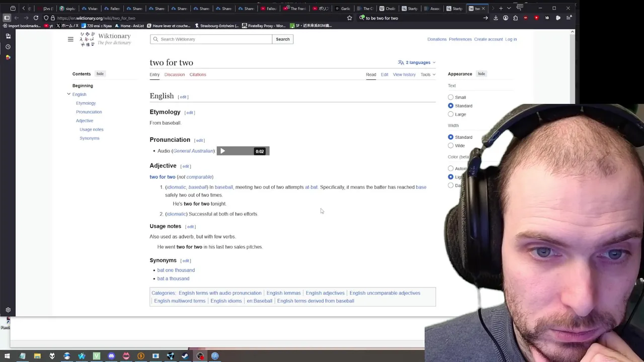Open the Wikitionary main menu hamburger icon
This screenshot has width=644, height=362.
pyautogui.click(x=70, y=39)
